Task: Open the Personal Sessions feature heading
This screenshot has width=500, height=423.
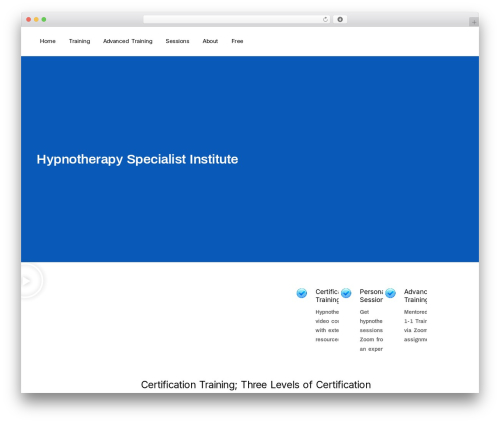Action: [x=371, y=296]
